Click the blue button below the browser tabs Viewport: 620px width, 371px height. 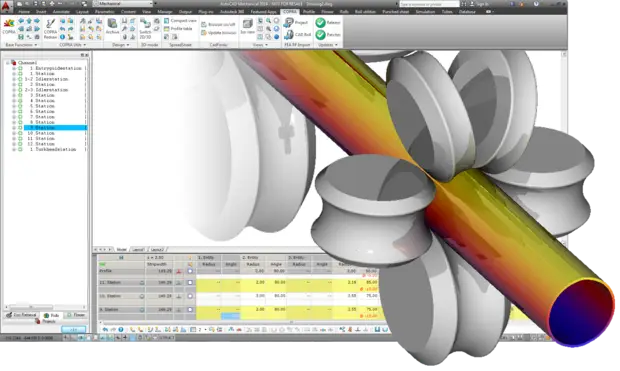74,329
